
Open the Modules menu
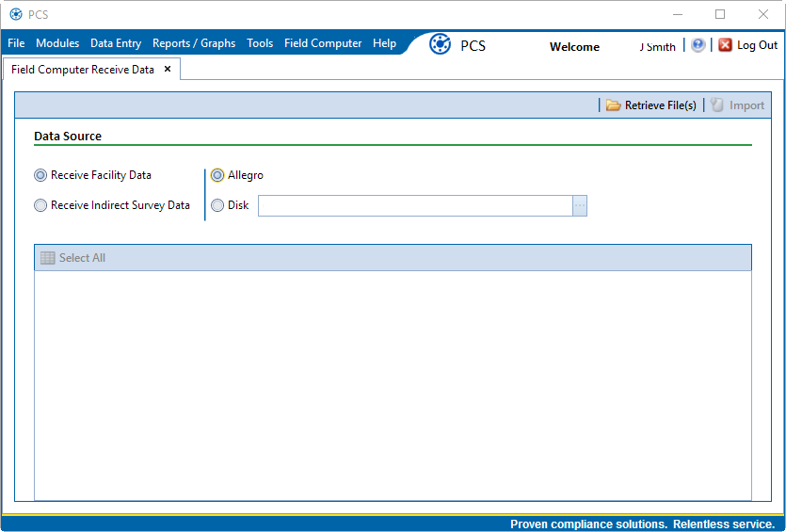click(57, 43)
